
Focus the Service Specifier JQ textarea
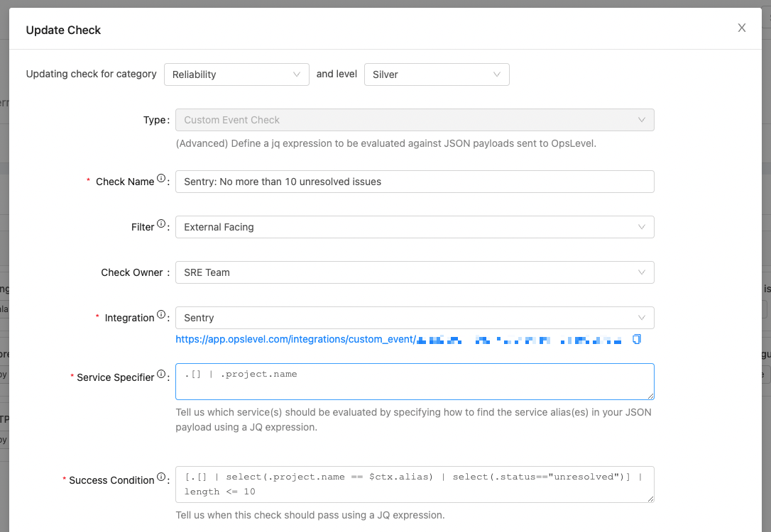tap(415, 382)
